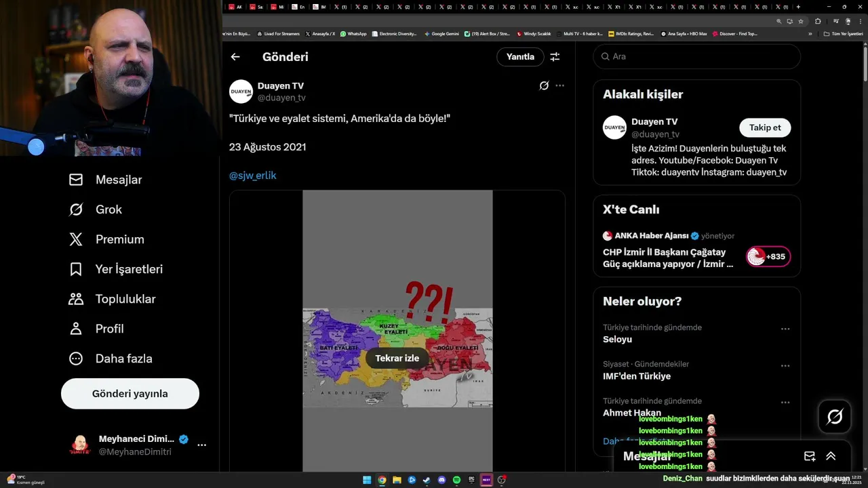Click the browser zoom magnifier icon
868x488 pixels.
pos(781,21)
